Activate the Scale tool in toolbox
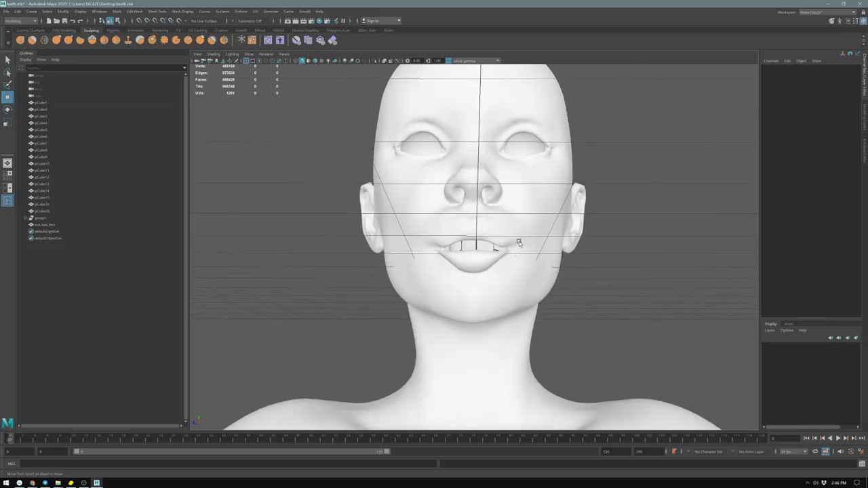 click(7, 122)
